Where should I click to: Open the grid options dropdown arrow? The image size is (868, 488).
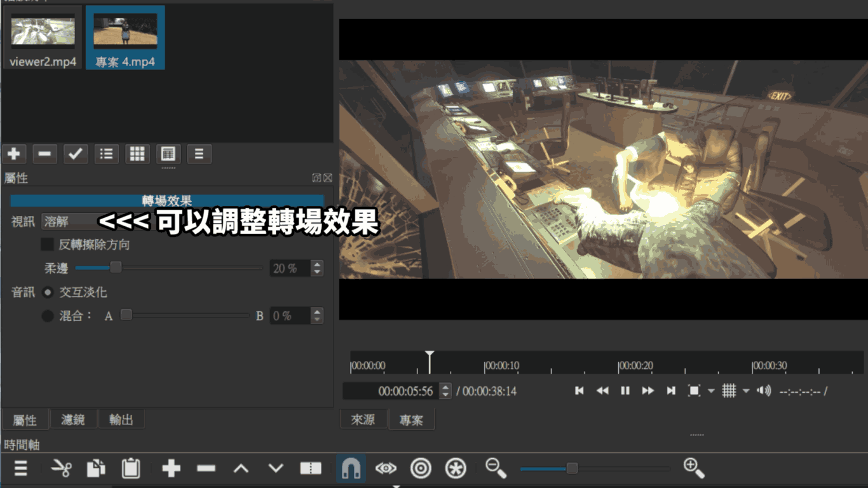point(746,391)
